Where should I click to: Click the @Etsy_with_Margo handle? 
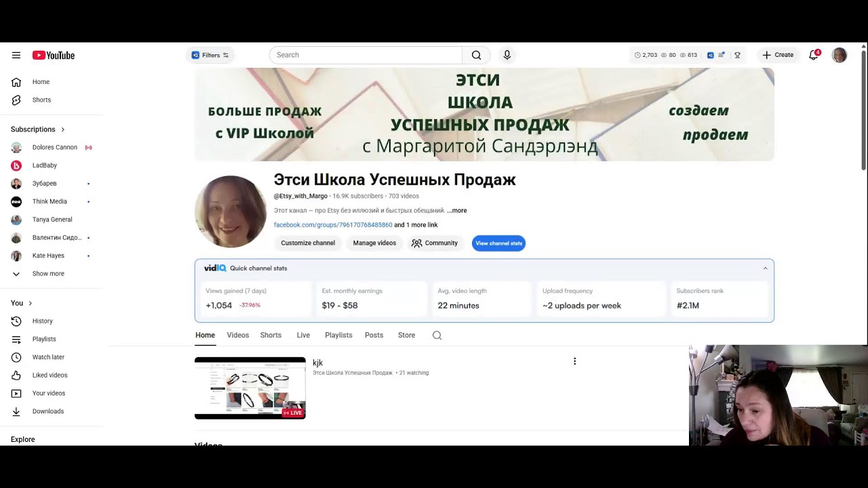coord(300,197)
